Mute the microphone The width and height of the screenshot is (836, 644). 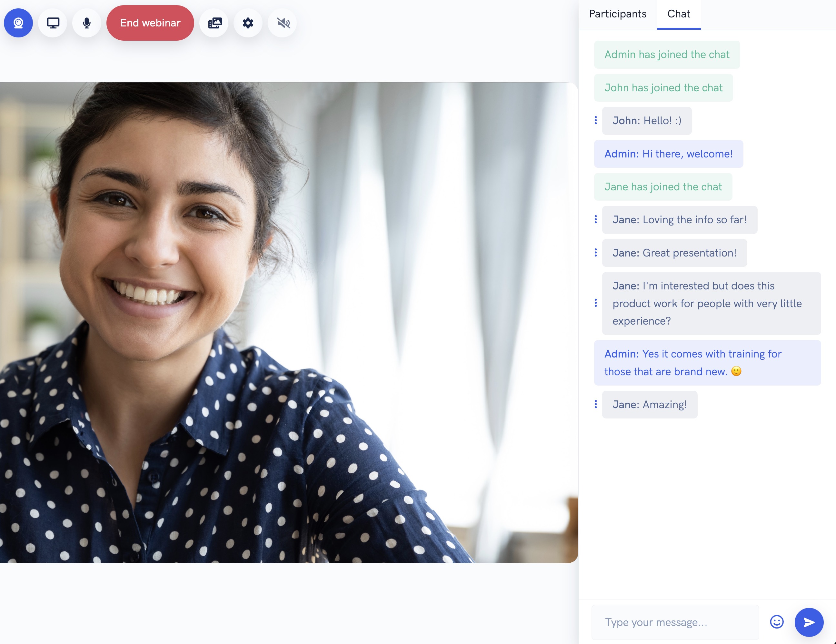click(x=87, y=23)
